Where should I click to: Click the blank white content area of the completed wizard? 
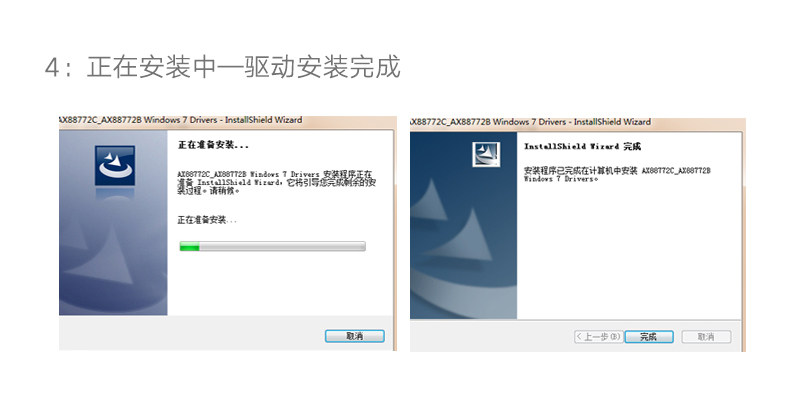pyautogui.click(x=629, y=252)
